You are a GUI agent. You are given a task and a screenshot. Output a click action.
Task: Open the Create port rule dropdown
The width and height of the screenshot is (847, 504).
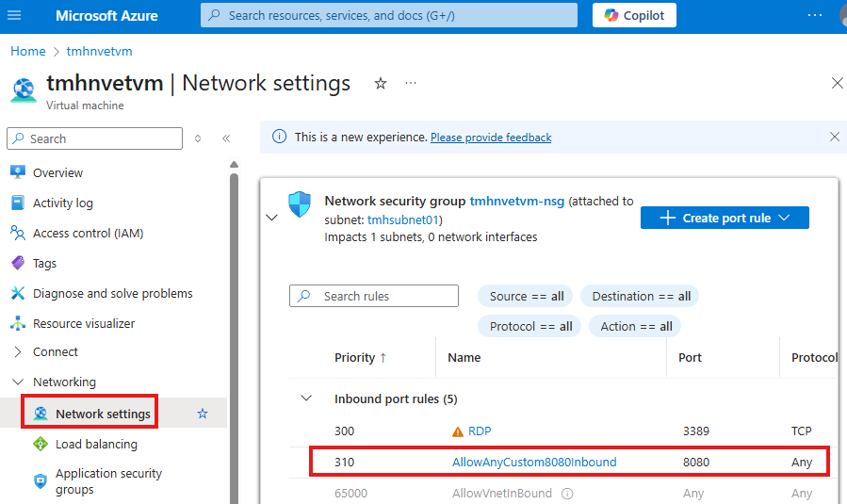pyautogui.click(x=725, y=218)
